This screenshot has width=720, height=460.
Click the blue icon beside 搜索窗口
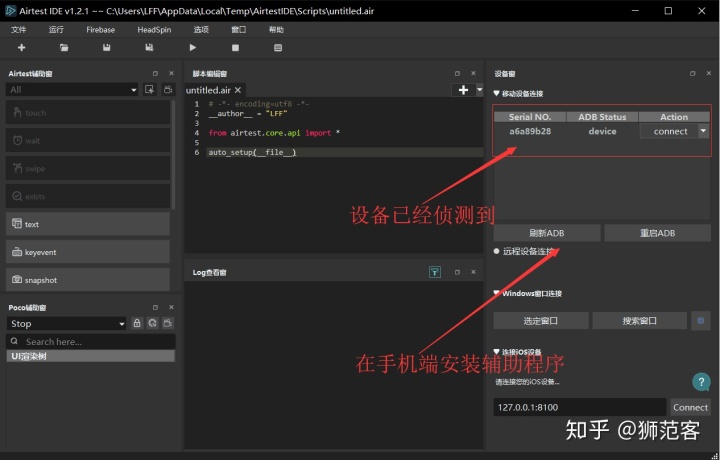[x=701, y=320]
